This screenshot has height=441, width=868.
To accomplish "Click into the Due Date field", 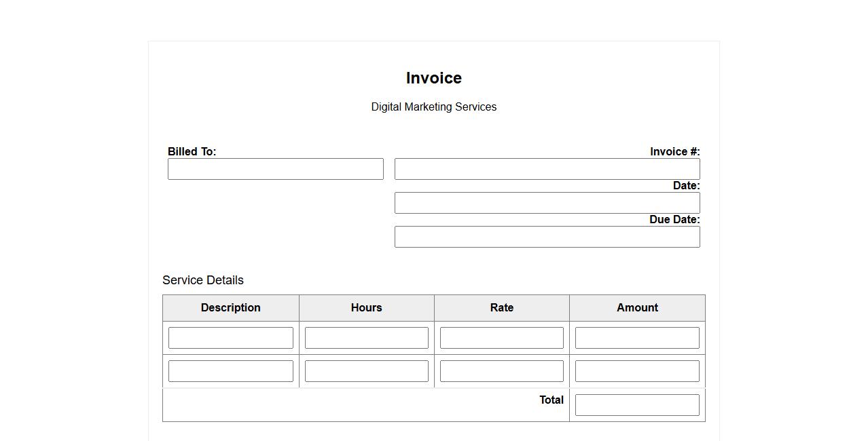I will click(x=547, y=237).
